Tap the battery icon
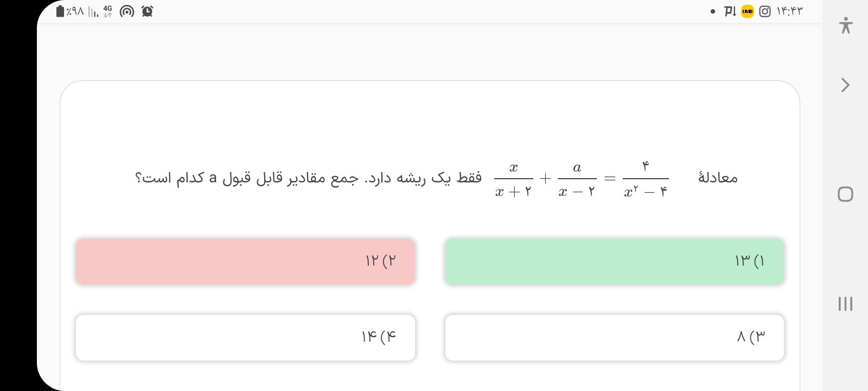Viewport: 868px width, 391px height. pos(61,11)
